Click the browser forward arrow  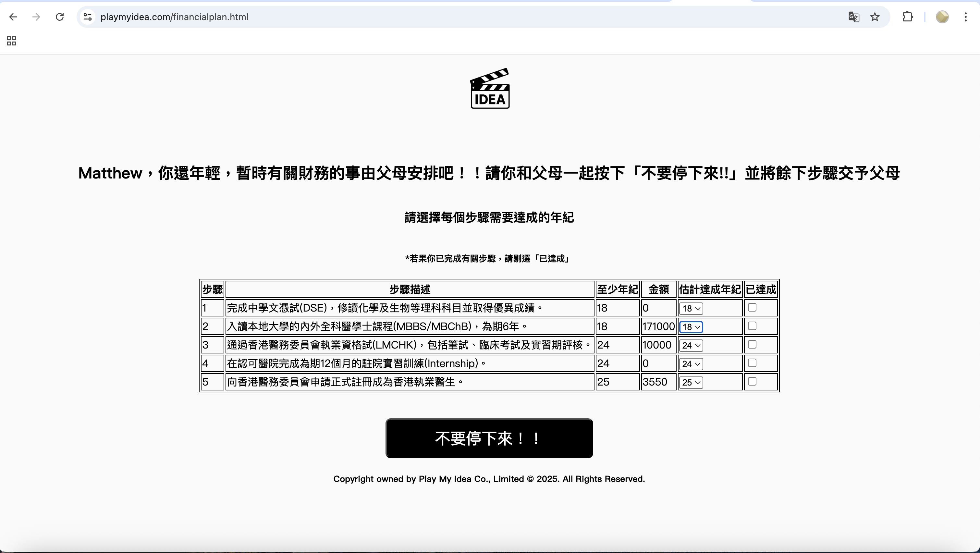point(36,17)
